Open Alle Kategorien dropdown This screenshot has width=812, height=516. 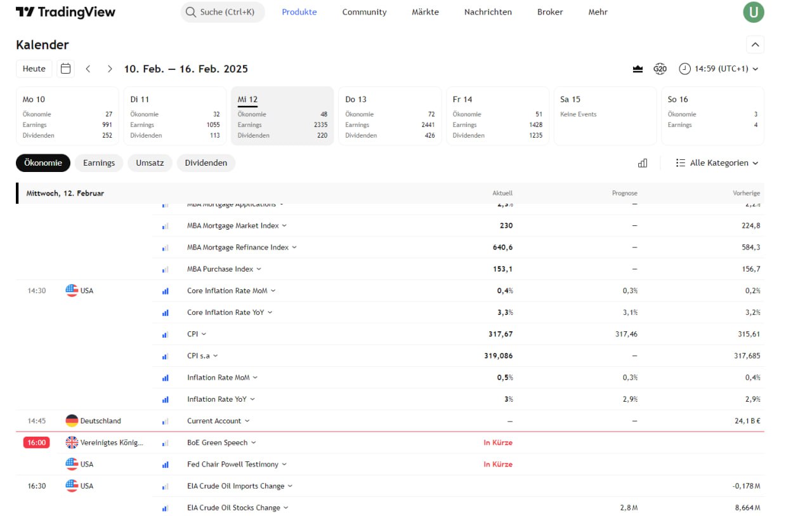[x=717, y=163]
